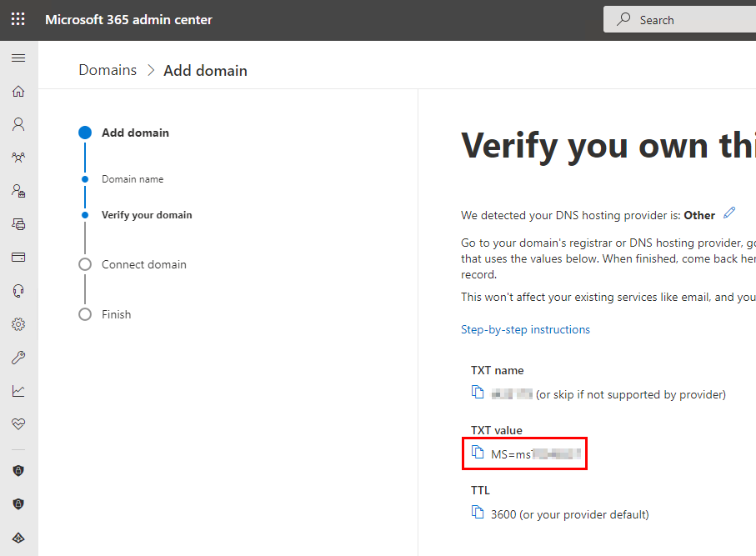
Task: Open the app launcher grid
Action: coord(18,19)
